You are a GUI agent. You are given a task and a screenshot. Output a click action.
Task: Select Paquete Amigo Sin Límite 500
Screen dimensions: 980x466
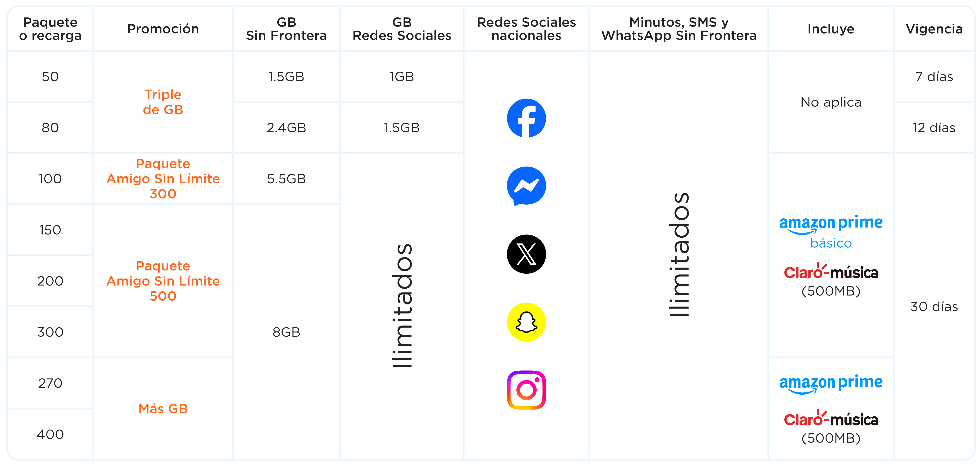(163, 281)
